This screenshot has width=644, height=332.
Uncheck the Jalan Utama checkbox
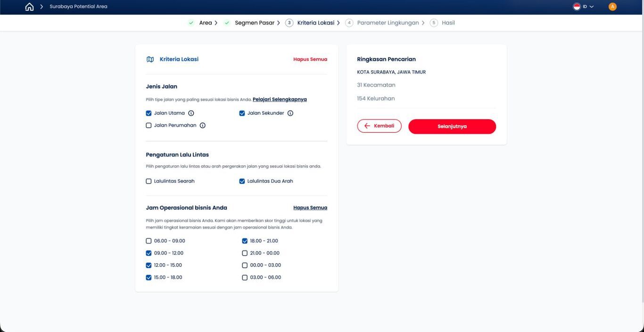tap(149, 113)
